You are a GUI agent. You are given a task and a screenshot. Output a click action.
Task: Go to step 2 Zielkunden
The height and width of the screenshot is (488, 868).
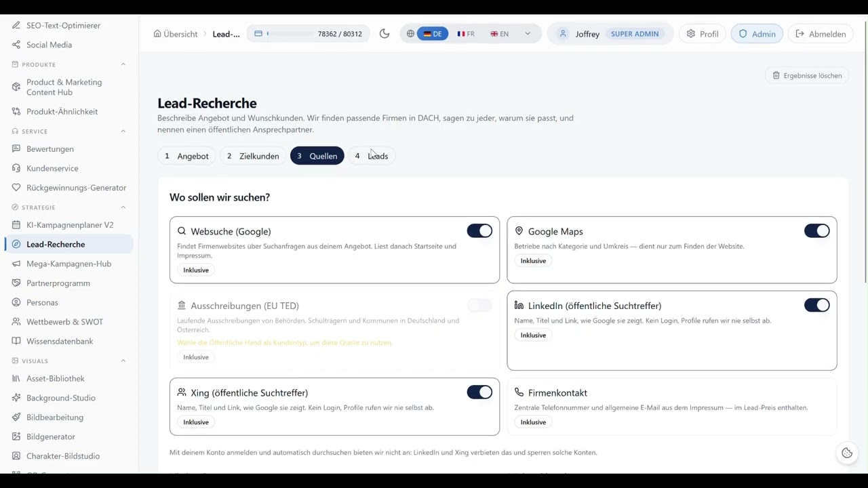pyautogui.click(x=253, y=156)
